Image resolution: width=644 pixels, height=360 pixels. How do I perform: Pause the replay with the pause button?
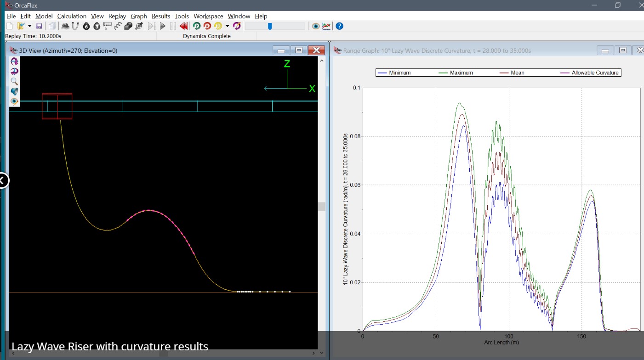(173, 26)
